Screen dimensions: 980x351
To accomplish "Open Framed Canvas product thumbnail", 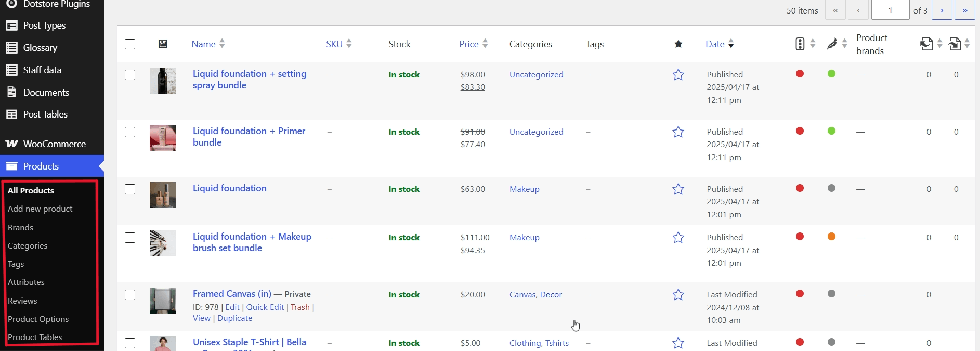I will (x=163, y=301).
